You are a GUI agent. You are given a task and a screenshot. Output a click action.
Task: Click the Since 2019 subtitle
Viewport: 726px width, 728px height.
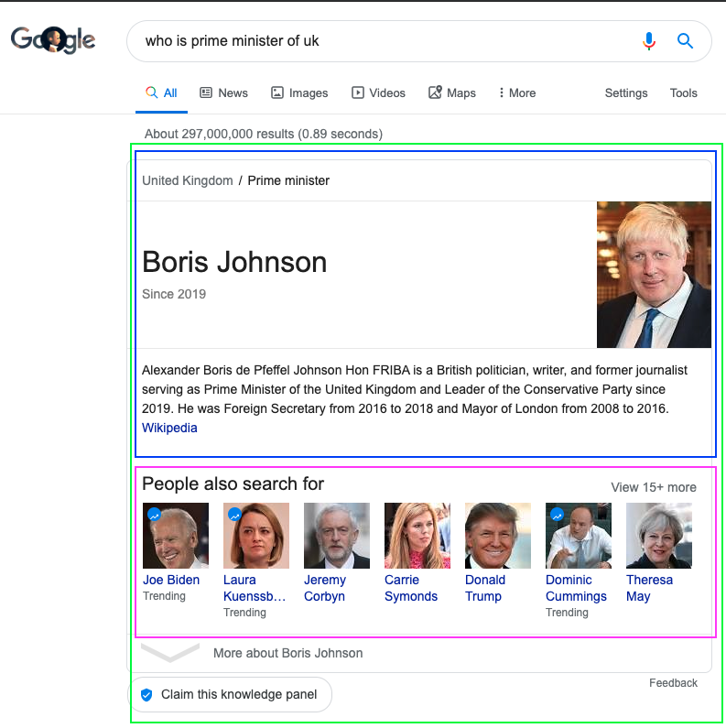(174, 294)
